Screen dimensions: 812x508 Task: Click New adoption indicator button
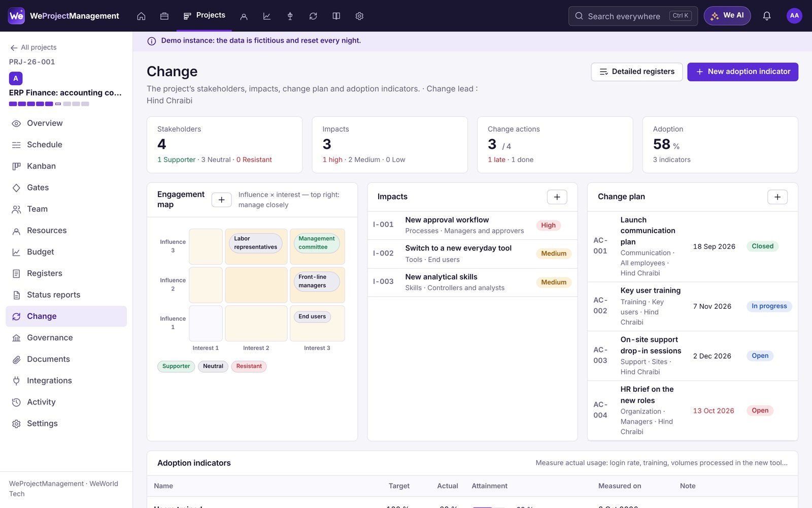pyautogui.click(x=742, y=72)
